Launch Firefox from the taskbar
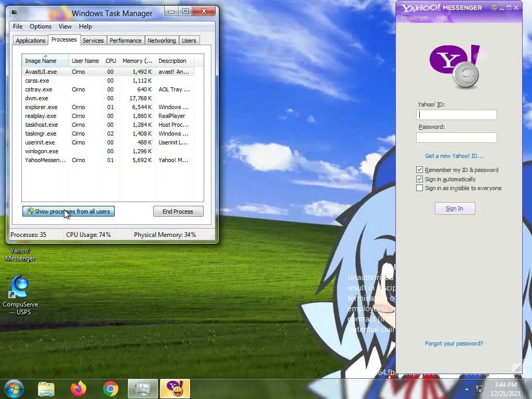Viewport: 532px width, 399px height. click(x=78, y=389)
